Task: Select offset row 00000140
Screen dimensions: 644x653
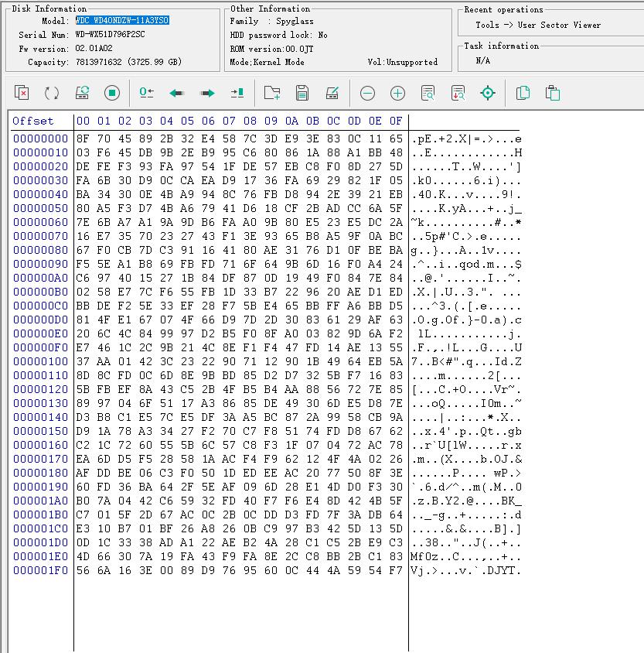Action: 40,417
